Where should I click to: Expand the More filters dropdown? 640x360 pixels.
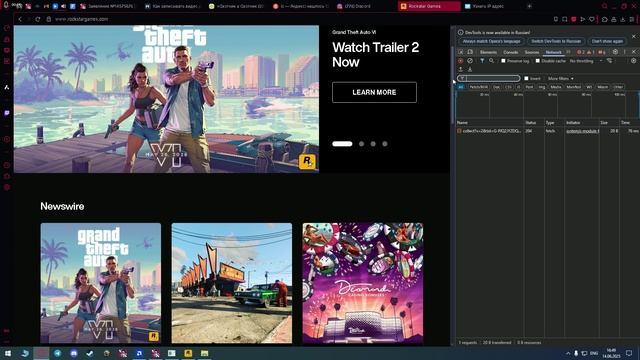click(561, 78)
